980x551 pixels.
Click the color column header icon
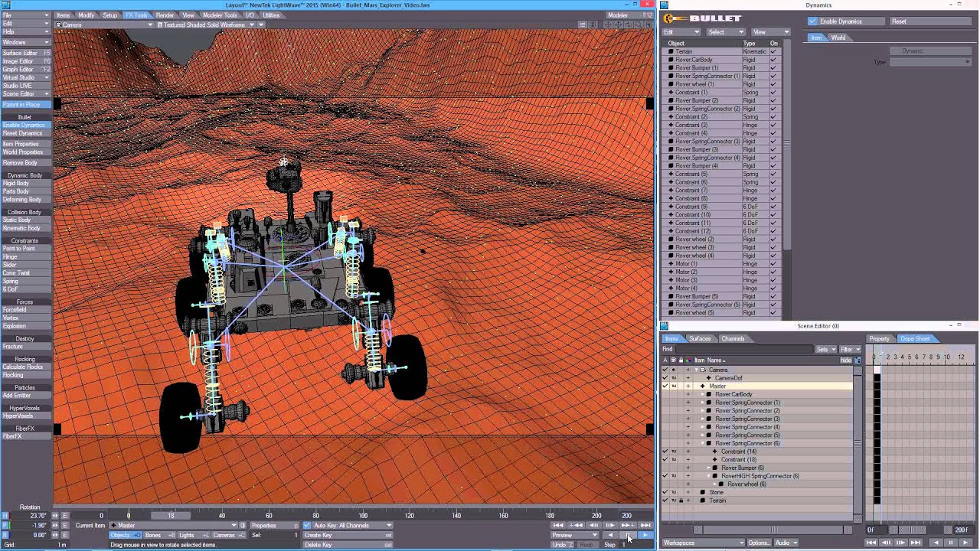(x=688, y=360)
